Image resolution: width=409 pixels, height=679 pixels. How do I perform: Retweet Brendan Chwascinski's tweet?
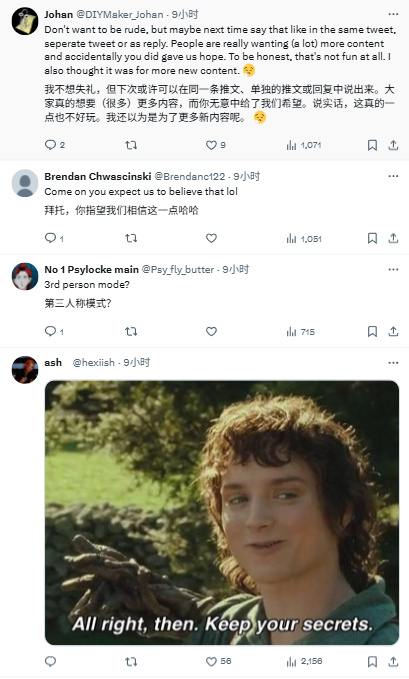click(x=131, y=238)
